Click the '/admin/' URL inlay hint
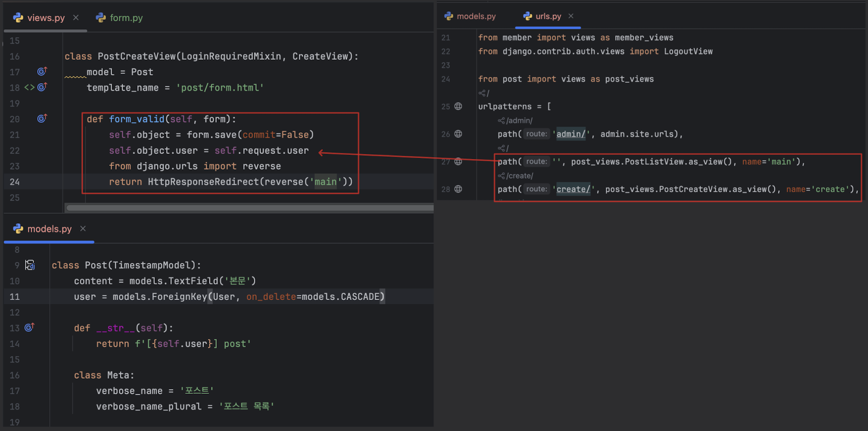This screenshot has width=868, height=431. tap(515, 120)
